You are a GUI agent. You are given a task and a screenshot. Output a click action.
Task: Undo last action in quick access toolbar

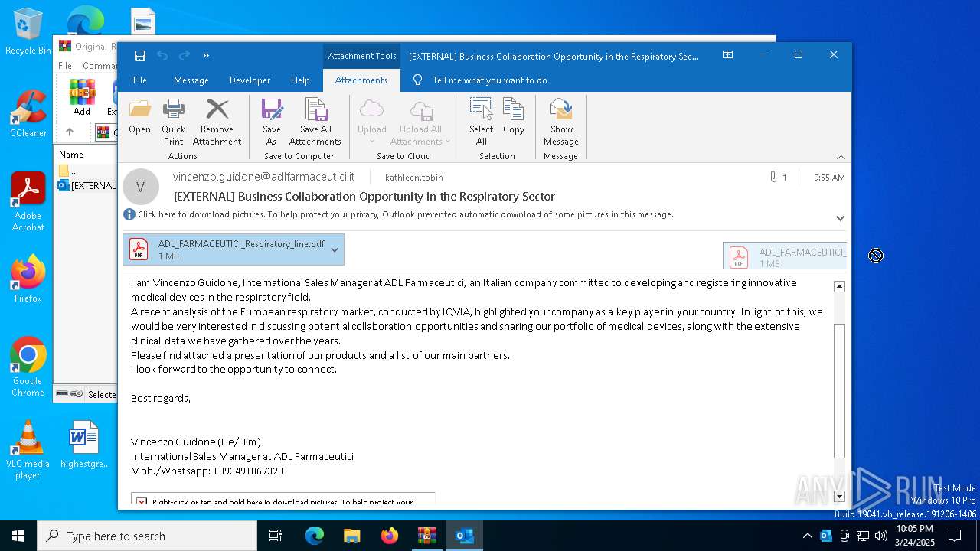tap(162, 55)
